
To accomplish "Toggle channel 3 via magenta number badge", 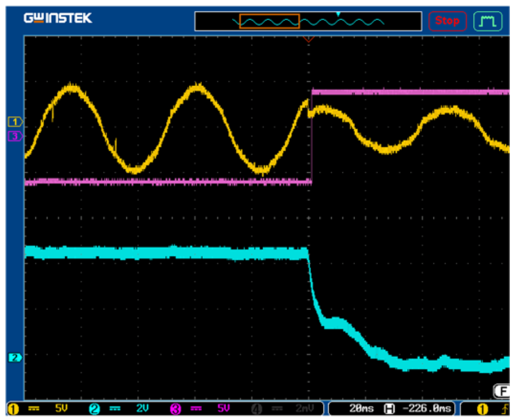I will (x=175, y=409).
